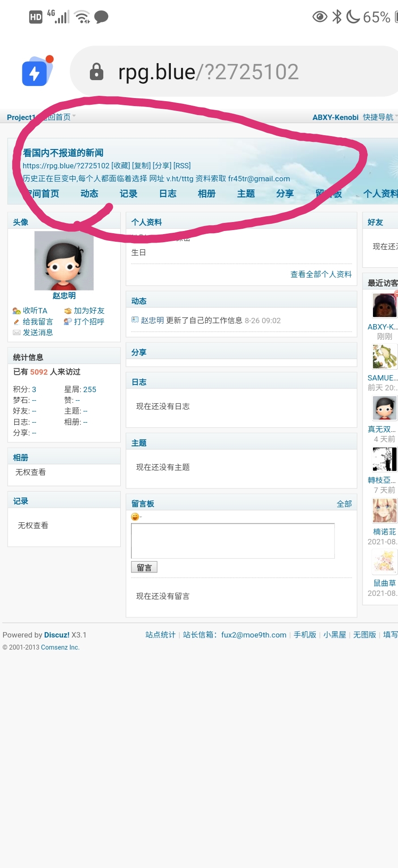The image size is (398, 868).
Task: Click the 好友 panel header
Action: click(x=375, y=222)
